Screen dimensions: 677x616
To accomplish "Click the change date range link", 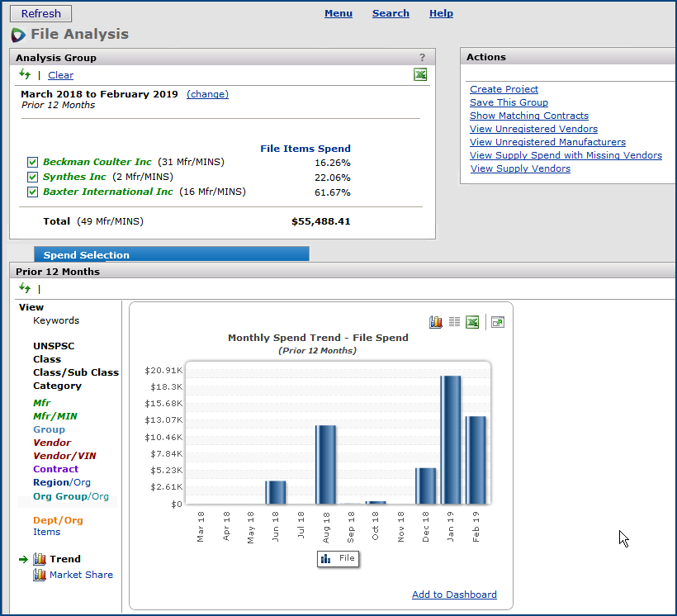I will coord(207,94).
